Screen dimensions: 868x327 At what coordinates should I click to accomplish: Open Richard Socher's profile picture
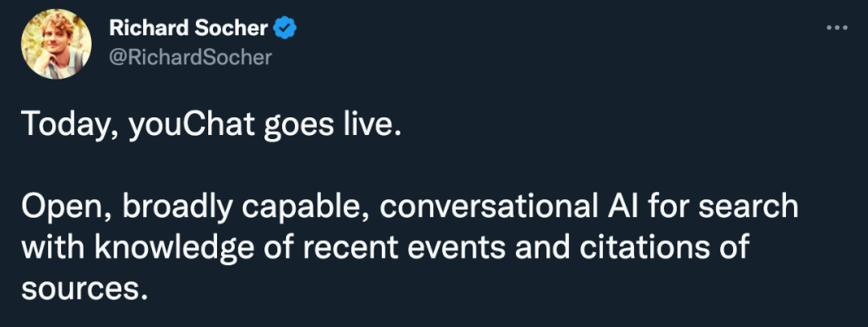(x=55, y=45)
